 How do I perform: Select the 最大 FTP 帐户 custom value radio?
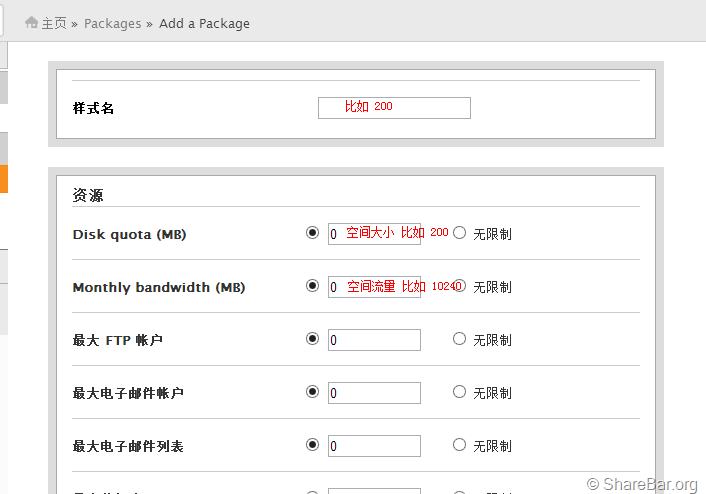(312, 339)
